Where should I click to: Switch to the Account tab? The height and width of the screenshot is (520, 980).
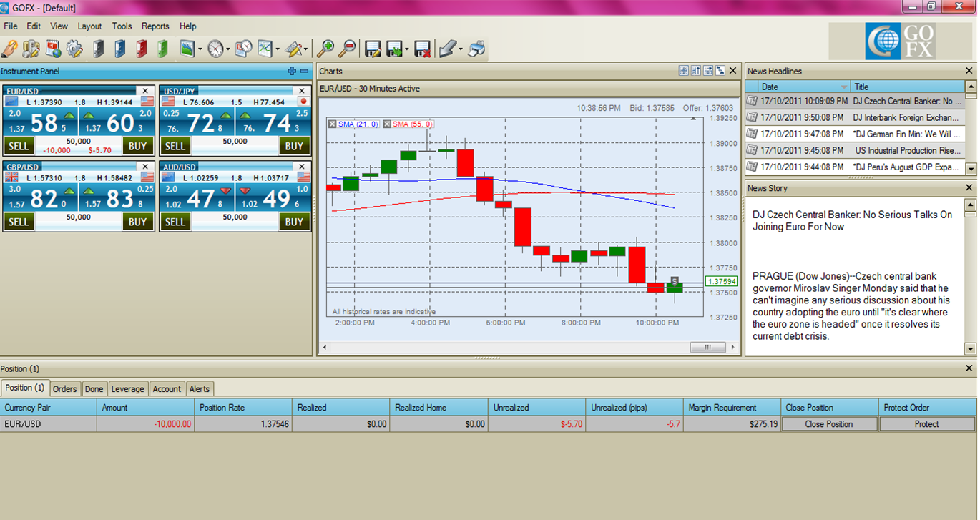click(167, 389)
